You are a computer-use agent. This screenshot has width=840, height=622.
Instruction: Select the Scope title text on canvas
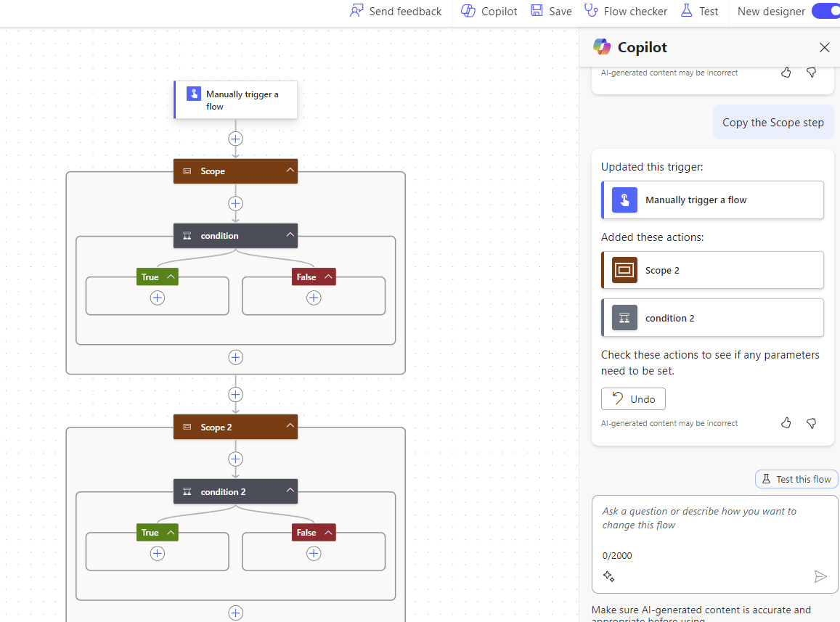tap(213, 171)
